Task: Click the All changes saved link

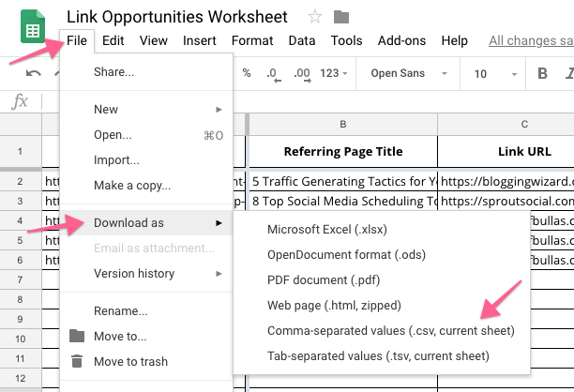Action: point(530,40)
